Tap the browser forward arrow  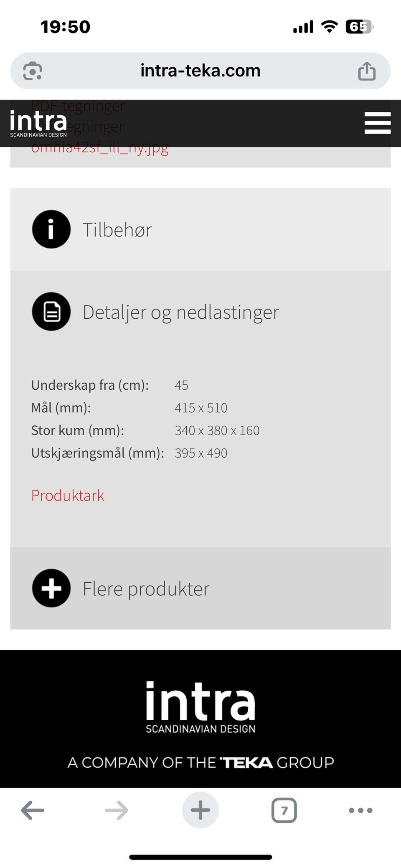(x=117, y=810)
